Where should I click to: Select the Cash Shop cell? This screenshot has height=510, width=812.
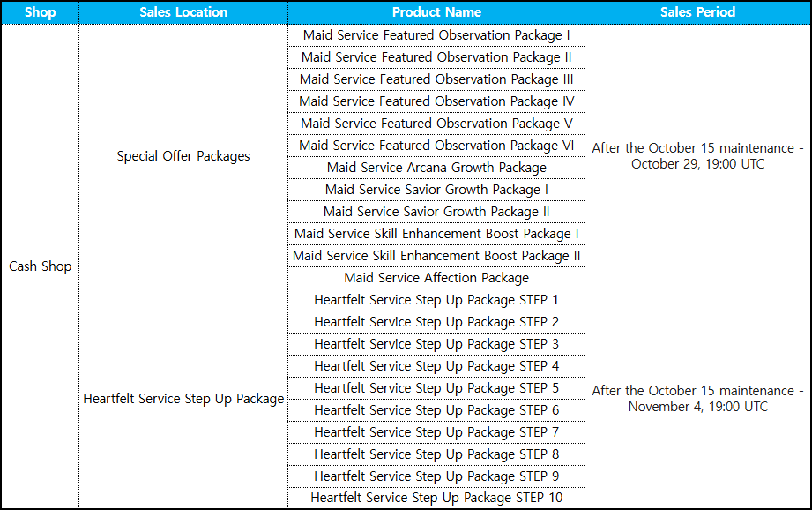click(x=40, y=266)
